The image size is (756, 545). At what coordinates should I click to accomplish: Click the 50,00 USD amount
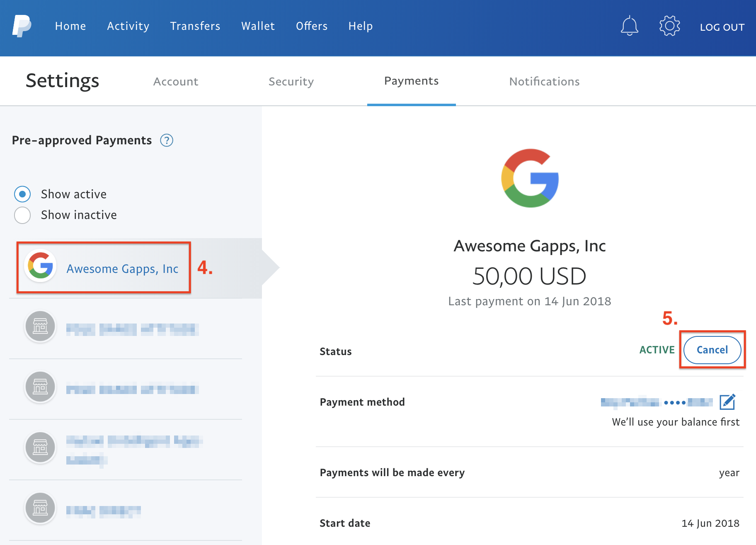(529, 276)
